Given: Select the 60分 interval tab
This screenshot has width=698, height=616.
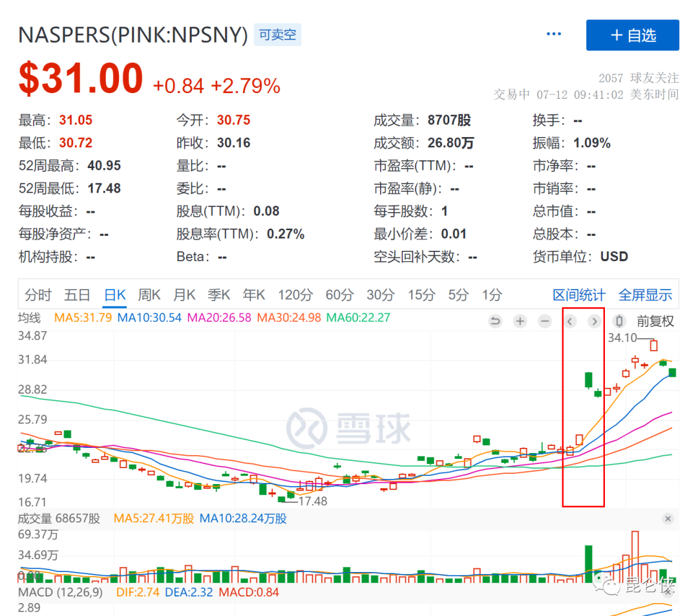Looking at the screenshot, I should tap(339, 295).
